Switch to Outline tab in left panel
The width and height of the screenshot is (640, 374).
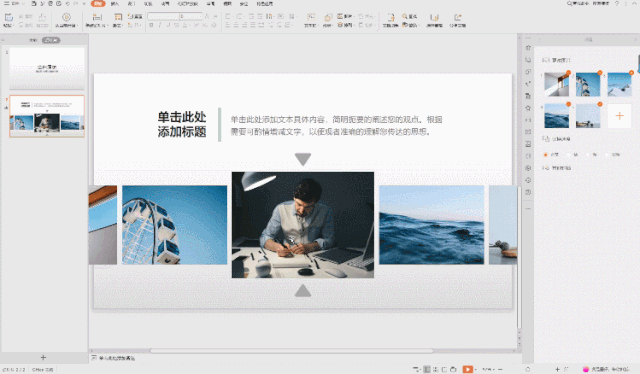pyautogui.click(x=33, y=40)
